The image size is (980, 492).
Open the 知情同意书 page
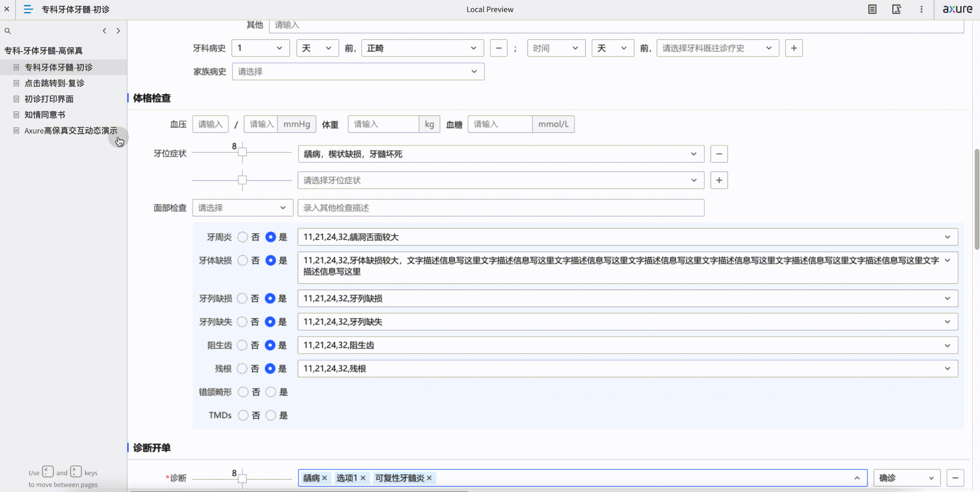(44, 114)
